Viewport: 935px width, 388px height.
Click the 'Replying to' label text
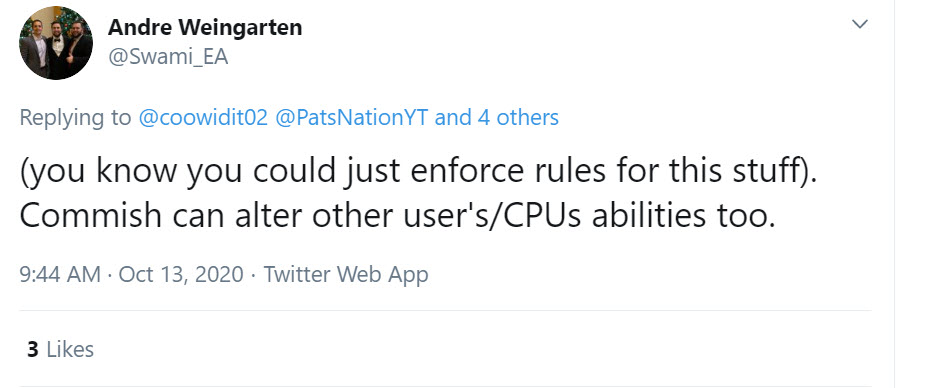(75, 117)
